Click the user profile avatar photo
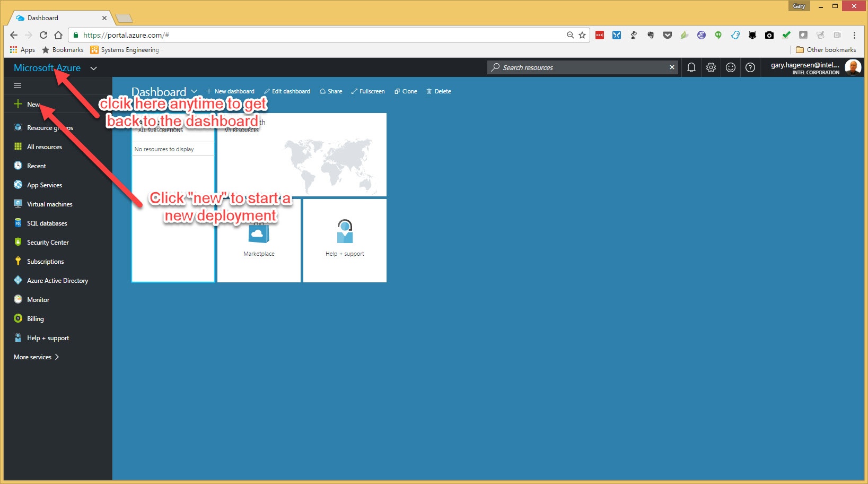The height and width of the screenshot is (484, 868). point(853,68)
